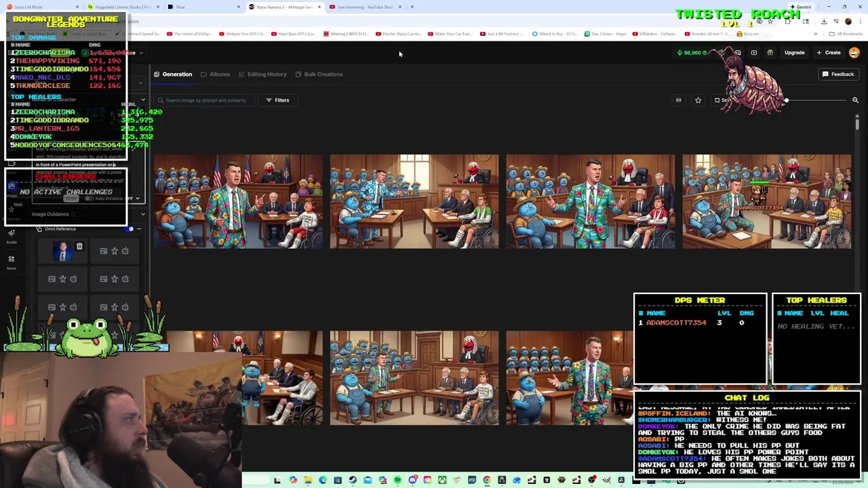The image size is (868, 488).
Task: Open Audio in the left sidebar
Action: click(12, 236)
